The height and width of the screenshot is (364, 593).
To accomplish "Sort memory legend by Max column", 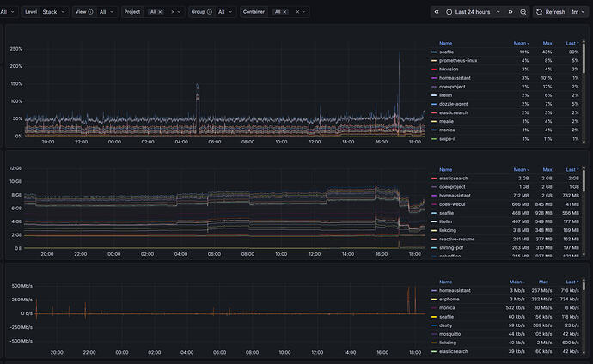I will click(547, 169).
